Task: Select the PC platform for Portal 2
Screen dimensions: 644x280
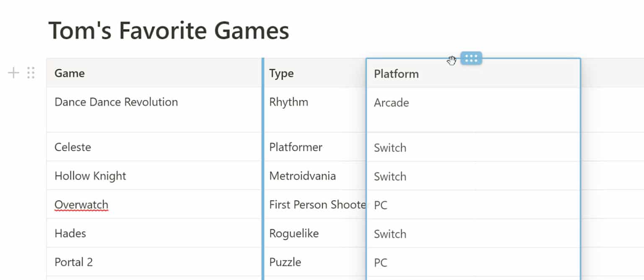Action: click(x=380, y=262)
